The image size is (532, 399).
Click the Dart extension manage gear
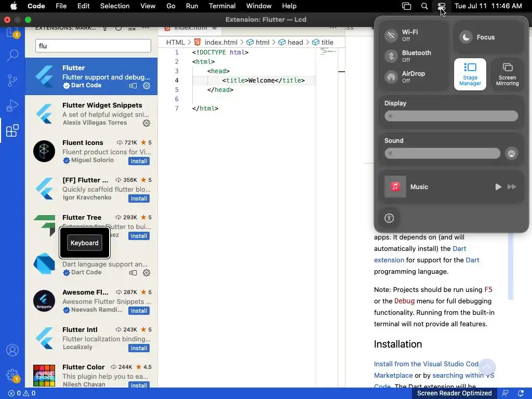coord(146,273)
